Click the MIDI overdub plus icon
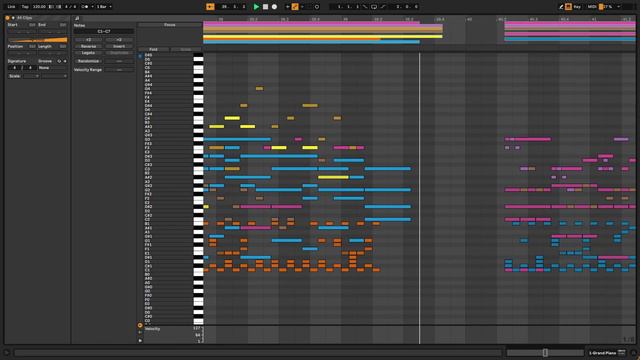The height and width of the screenshot is (360, 640). tap(287, 7)
